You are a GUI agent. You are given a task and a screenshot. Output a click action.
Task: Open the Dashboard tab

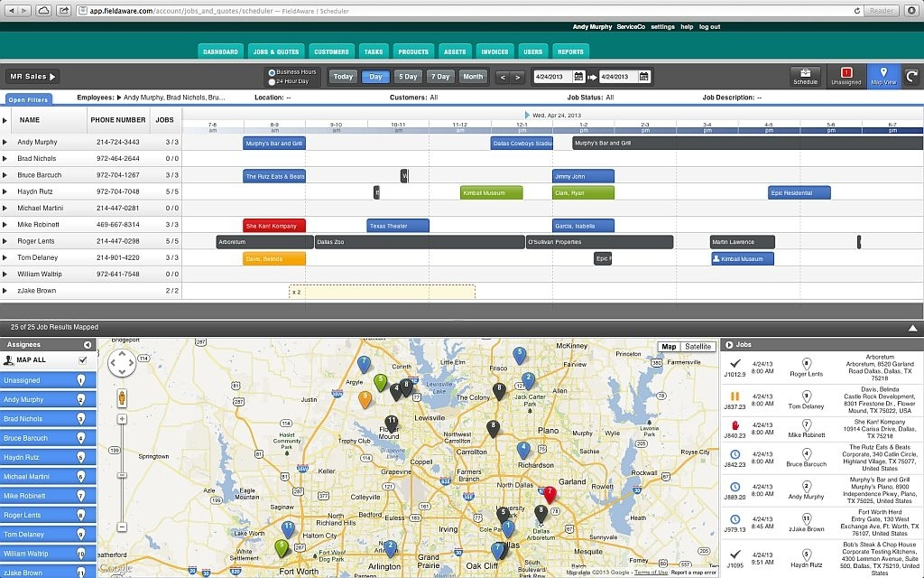(220, 51)
